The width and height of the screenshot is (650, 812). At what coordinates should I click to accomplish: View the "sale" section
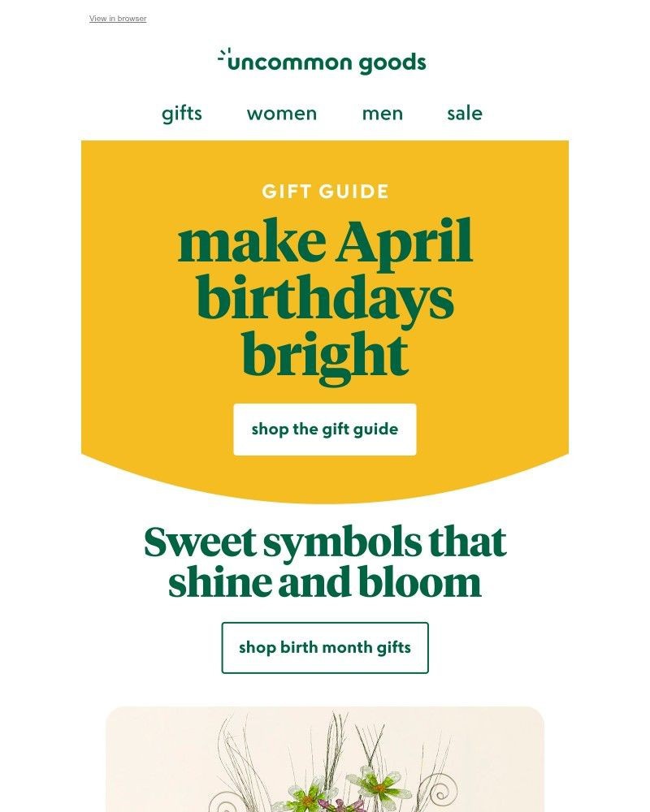[464, 114]
